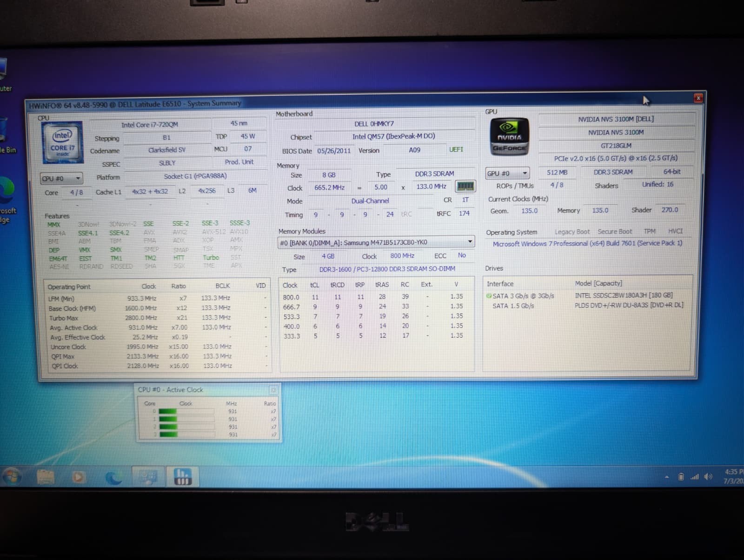The image size is (744, 560).
Task: Click the battery tray icon
Action: point(681,477)
